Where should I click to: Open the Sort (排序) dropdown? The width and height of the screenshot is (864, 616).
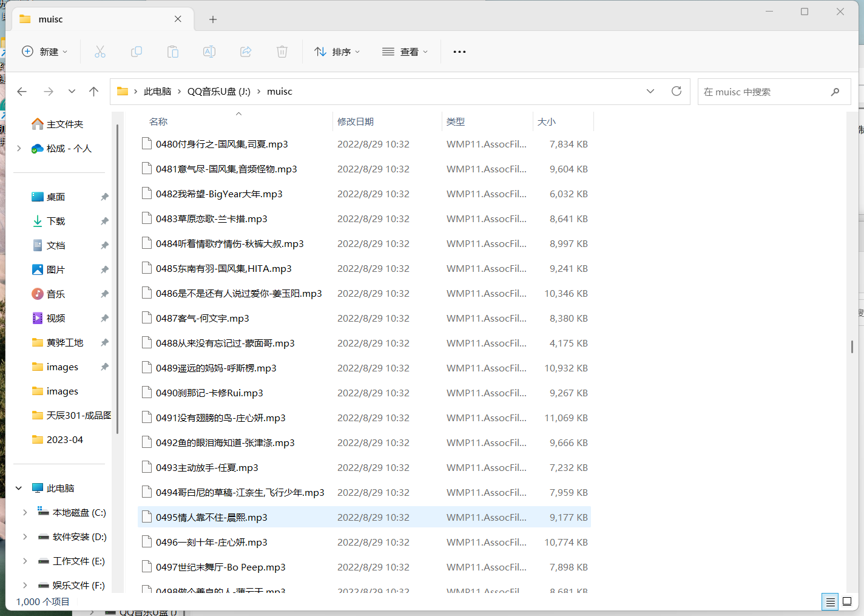[337, 52]
